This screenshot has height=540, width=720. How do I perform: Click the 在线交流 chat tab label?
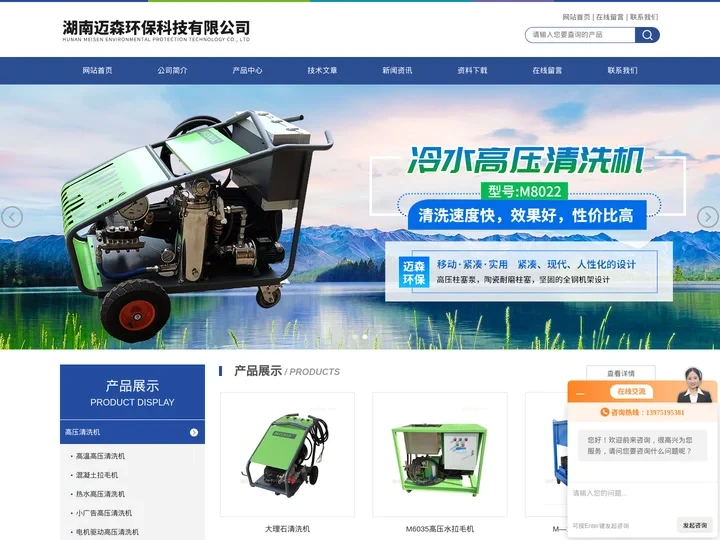[x=631, y=392]
